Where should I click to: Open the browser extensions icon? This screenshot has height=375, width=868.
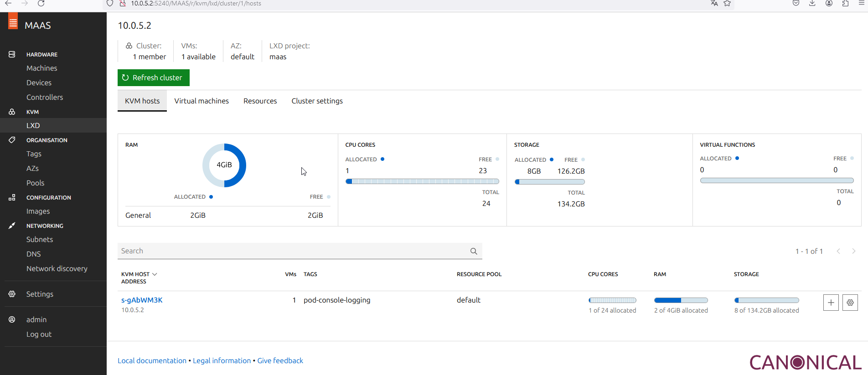point(845,3)
